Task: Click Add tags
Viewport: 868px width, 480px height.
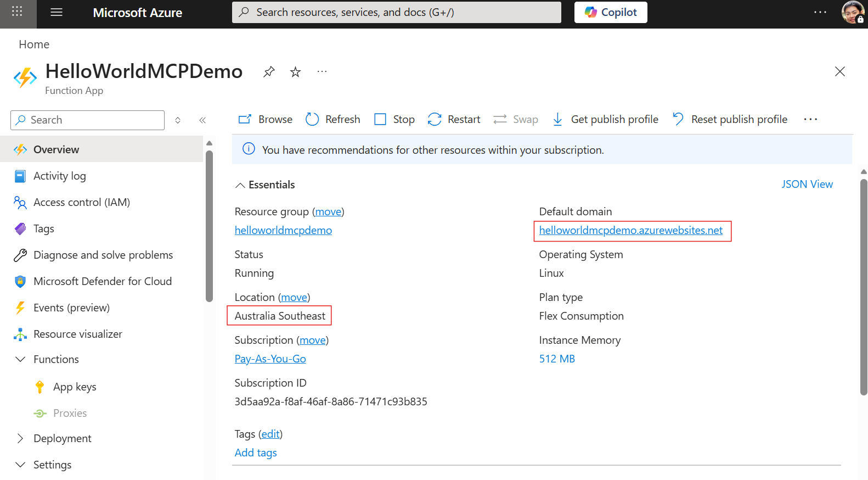Action: point(256,453)
